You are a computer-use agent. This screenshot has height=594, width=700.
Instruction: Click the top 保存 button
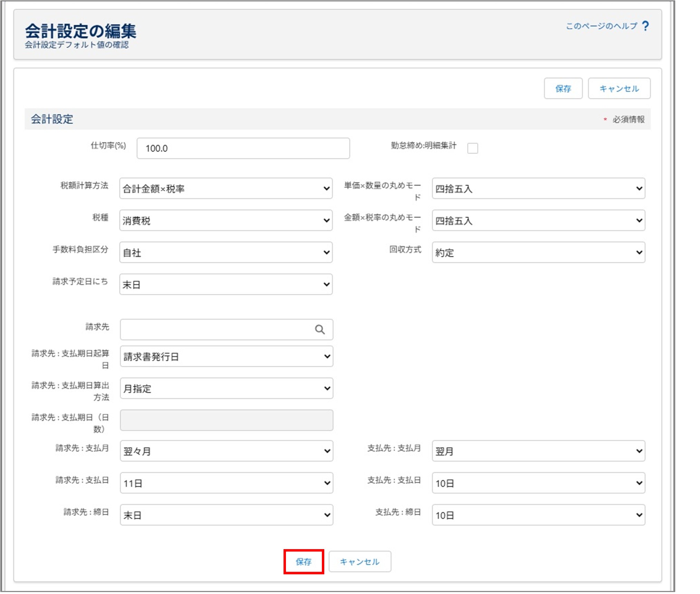(x=563, y=88)
